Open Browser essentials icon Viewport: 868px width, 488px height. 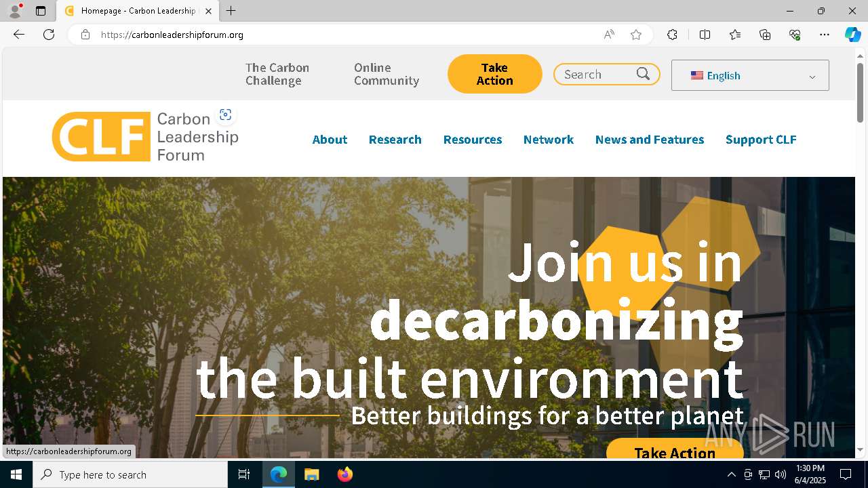coord(795,35)
